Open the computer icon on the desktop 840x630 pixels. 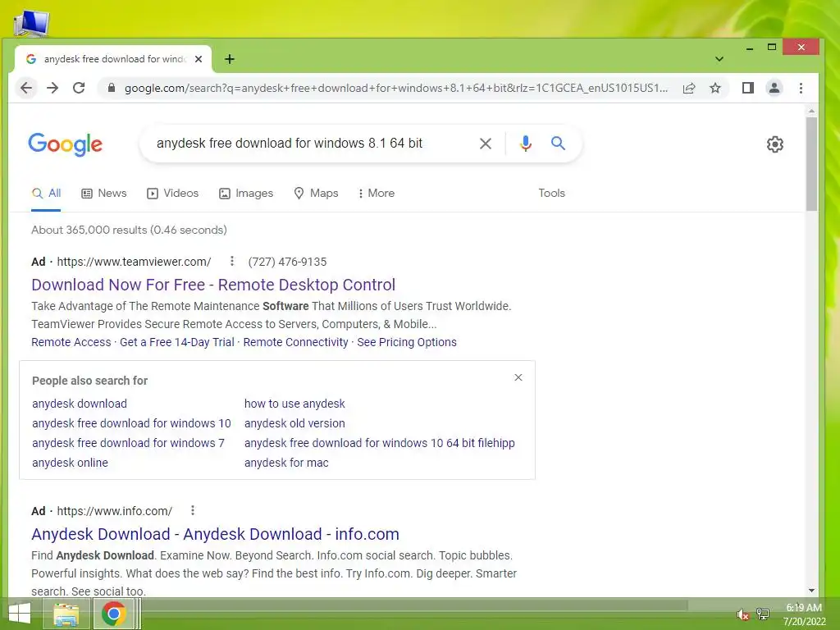(32, 24)
